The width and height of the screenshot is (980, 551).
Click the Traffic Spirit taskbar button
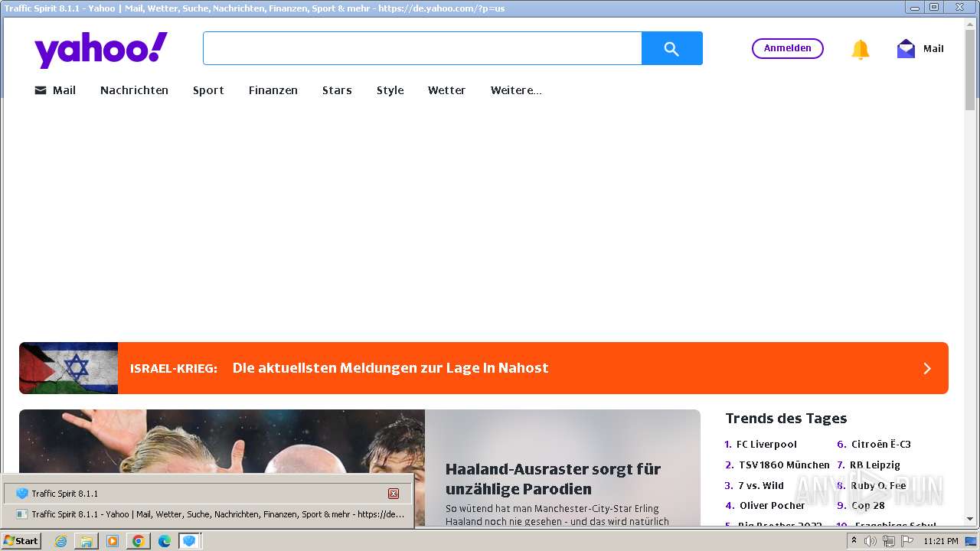click(x=190, y=541)
